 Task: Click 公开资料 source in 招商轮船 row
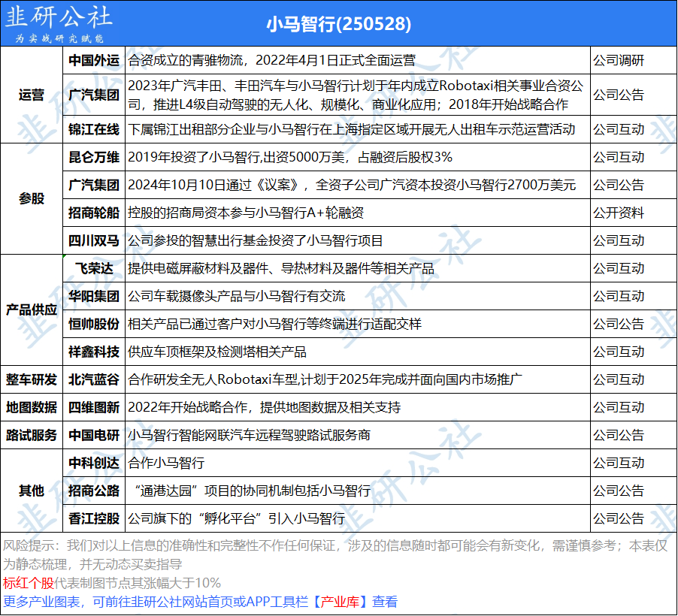tap(619, 213)
